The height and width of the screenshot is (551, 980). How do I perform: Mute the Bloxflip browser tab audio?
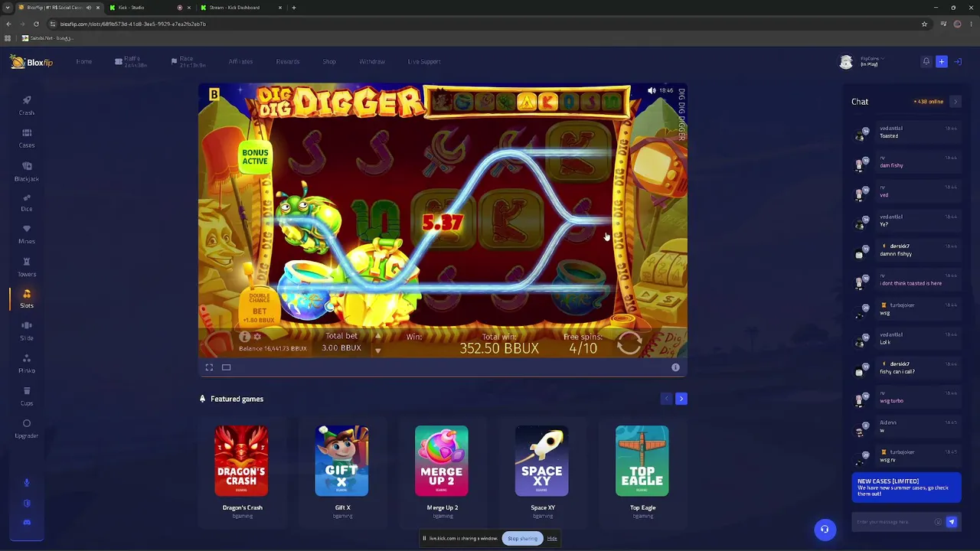[89, 8]
